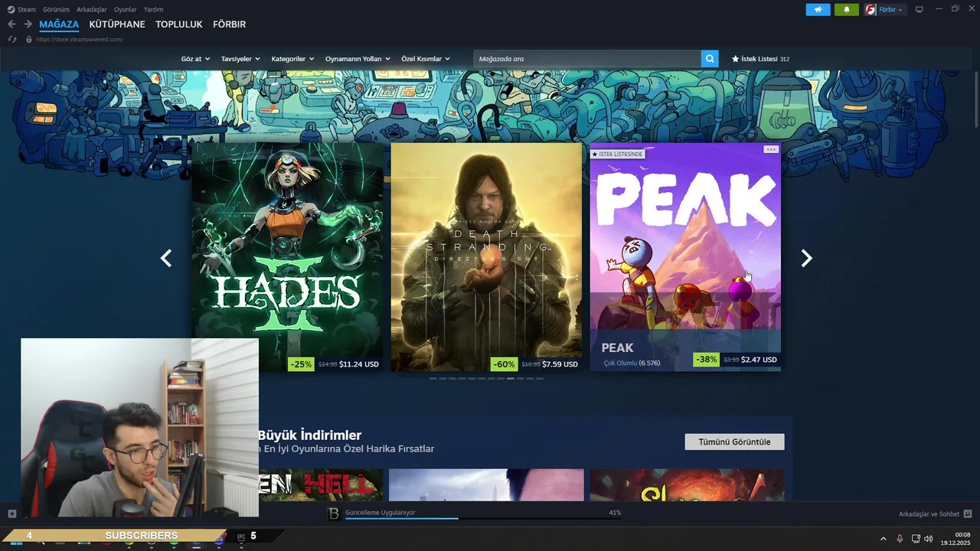Expand the Tavsiyeler dropdown

[x=240, y=59]
